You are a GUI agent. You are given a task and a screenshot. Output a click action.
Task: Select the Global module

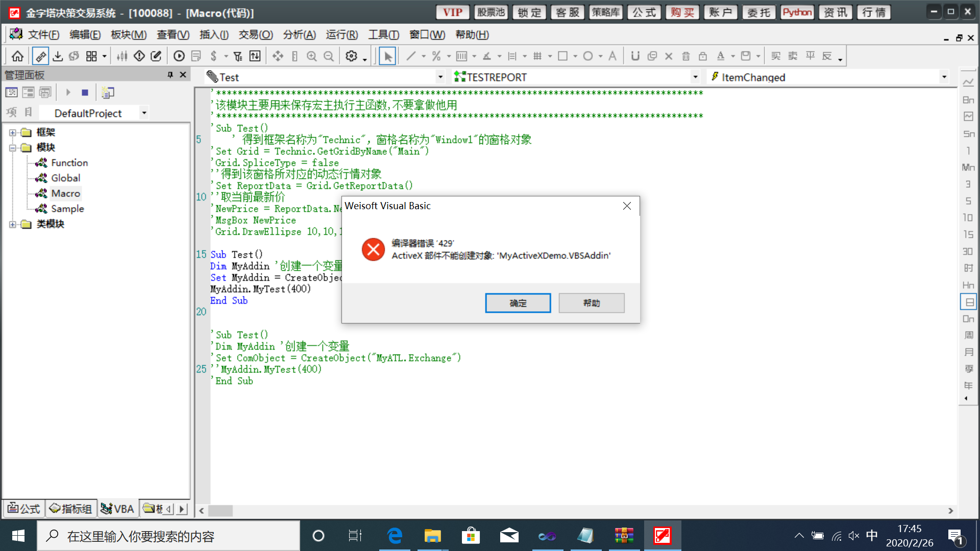click(x=65, y=178)
